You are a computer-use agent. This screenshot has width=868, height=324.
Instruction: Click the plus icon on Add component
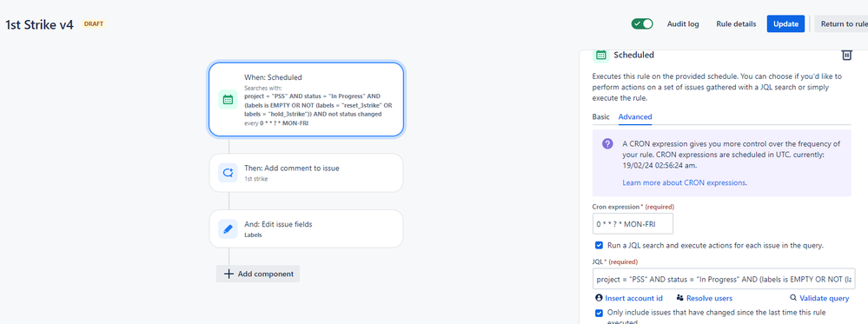click(229, 274)
